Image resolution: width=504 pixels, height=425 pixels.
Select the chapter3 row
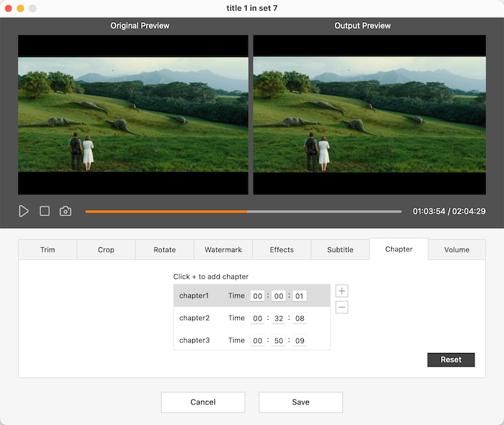[252, 340]
